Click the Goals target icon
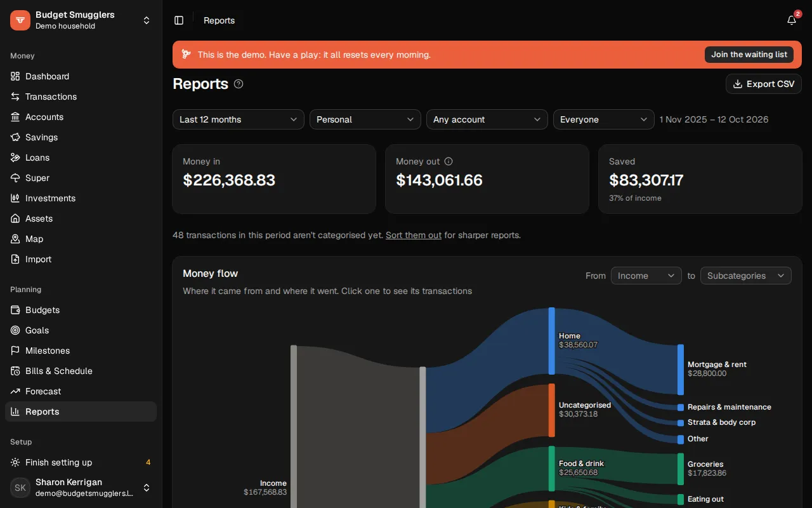This screenshot has height=508, width=812. (x=15, y=330)
